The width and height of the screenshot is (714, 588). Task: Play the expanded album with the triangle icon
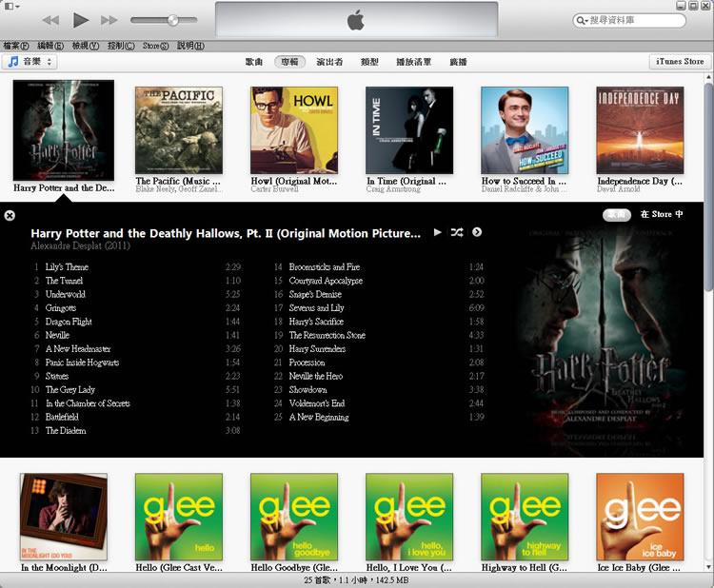[438, 232]
